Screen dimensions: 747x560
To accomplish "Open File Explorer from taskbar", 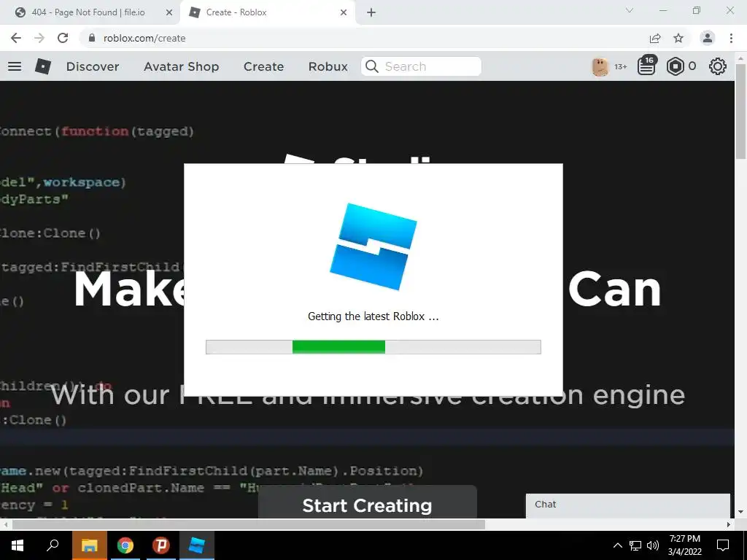I will pos(89,545).
